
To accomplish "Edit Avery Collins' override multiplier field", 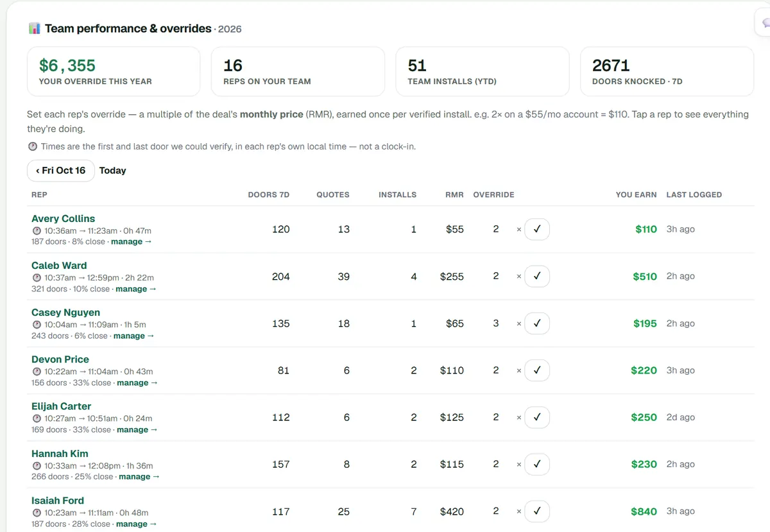I will [495, 229].
